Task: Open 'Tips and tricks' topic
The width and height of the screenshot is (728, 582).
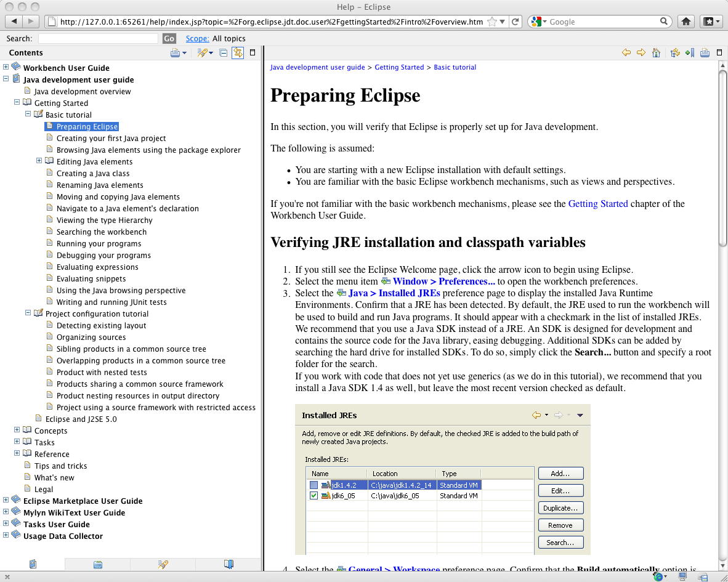Action: coord(60,466)
